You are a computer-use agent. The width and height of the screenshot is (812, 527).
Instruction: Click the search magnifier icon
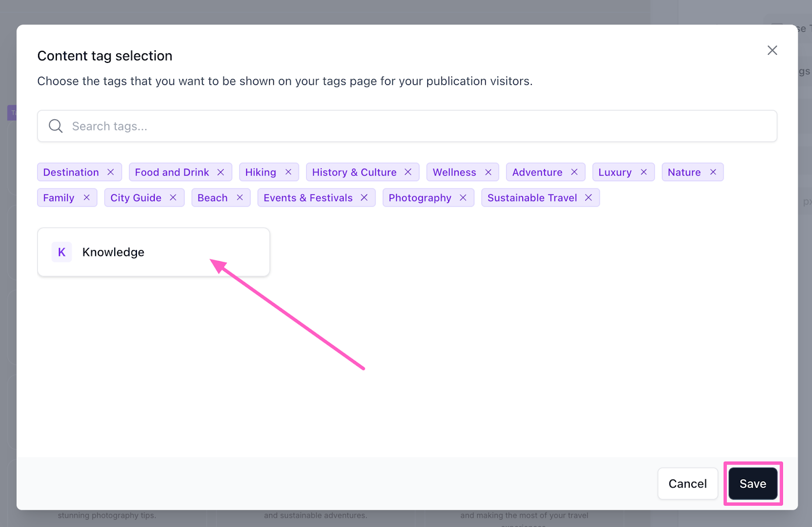56,126
